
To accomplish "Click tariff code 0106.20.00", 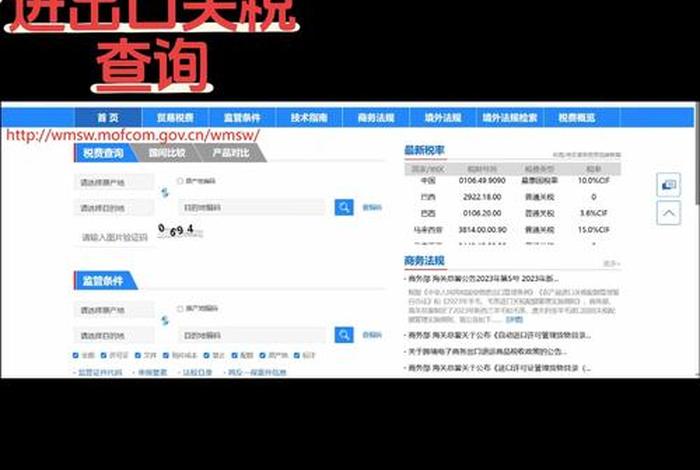I will 482,213.
